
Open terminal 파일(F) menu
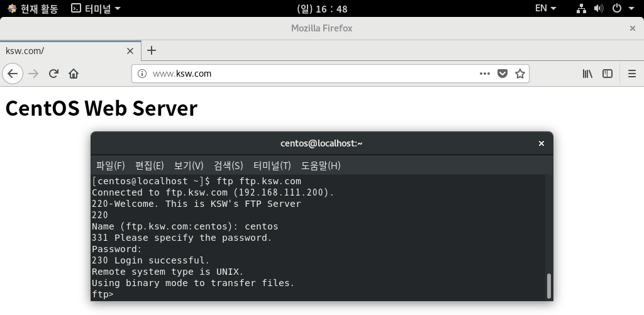pos(111,165)
